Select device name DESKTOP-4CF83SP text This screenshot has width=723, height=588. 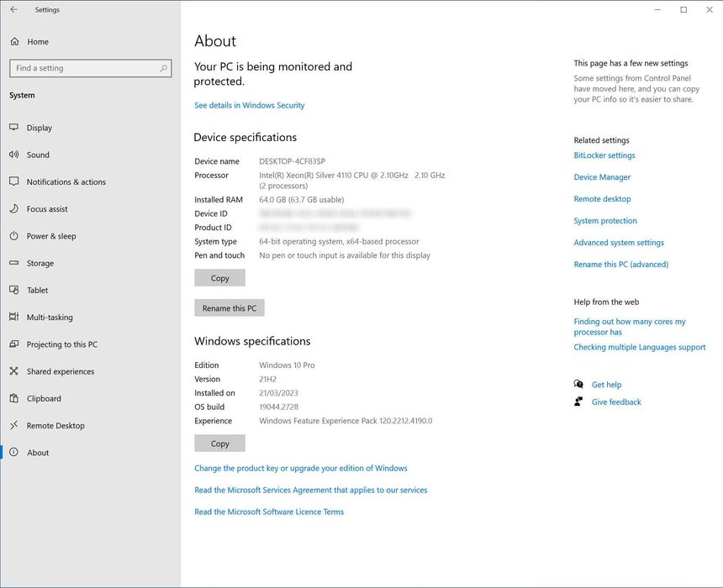[x=292, y=161]
